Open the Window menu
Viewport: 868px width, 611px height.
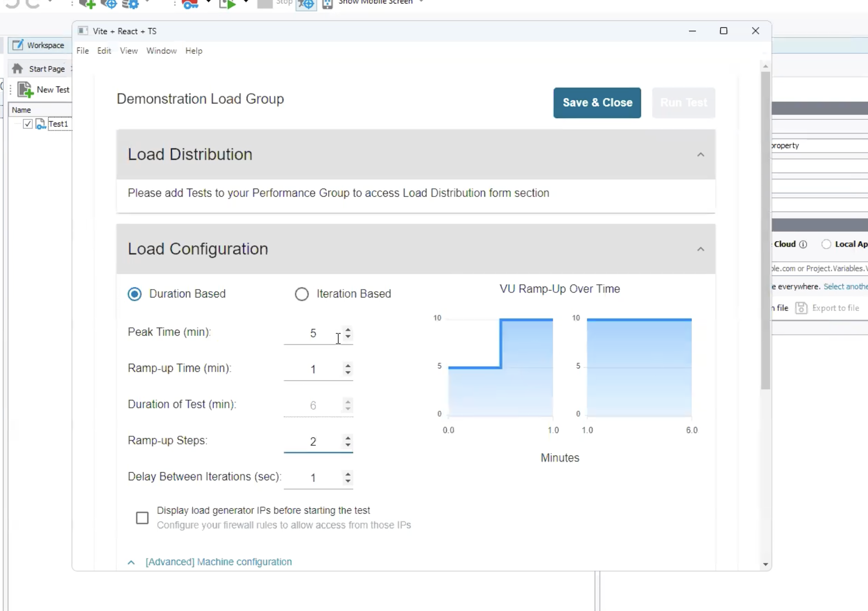point(161,51)
